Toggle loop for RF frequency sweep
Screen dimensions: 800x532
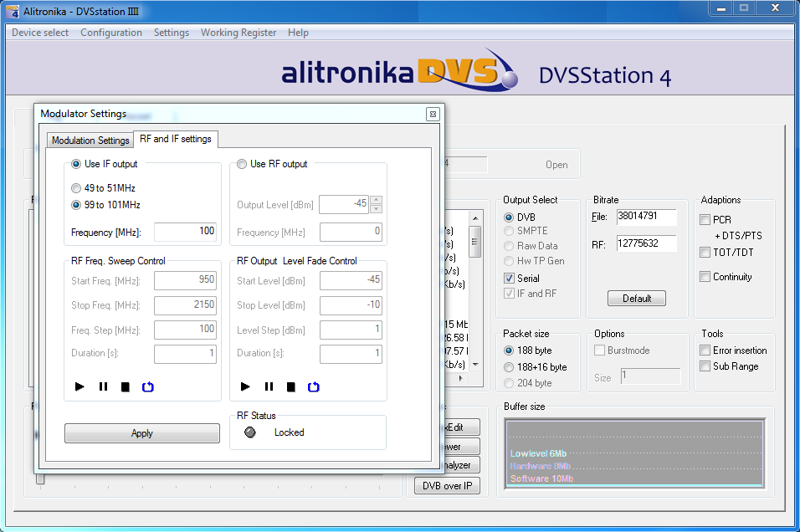[148, 386]
